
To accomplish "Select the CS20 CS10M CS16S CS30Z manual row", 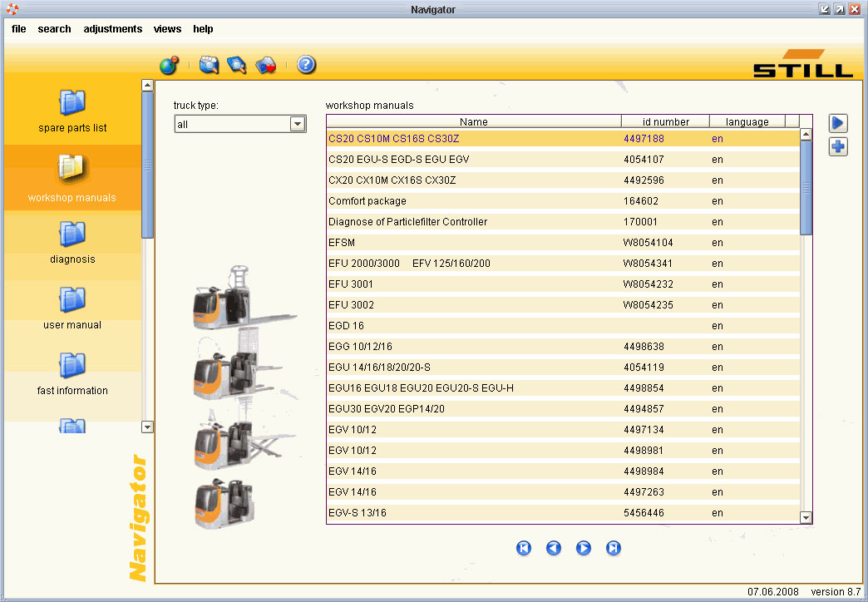I will (x=563, y=139).
